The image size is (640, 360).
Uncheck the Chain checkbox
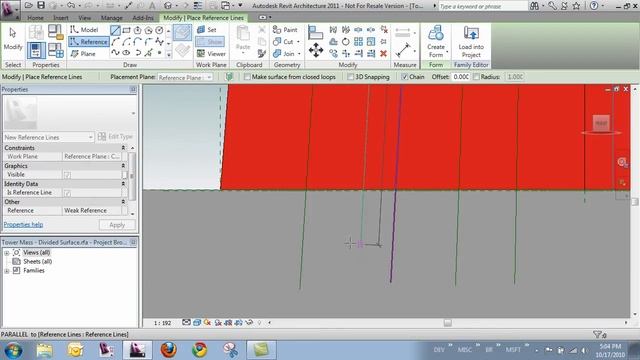404,77
